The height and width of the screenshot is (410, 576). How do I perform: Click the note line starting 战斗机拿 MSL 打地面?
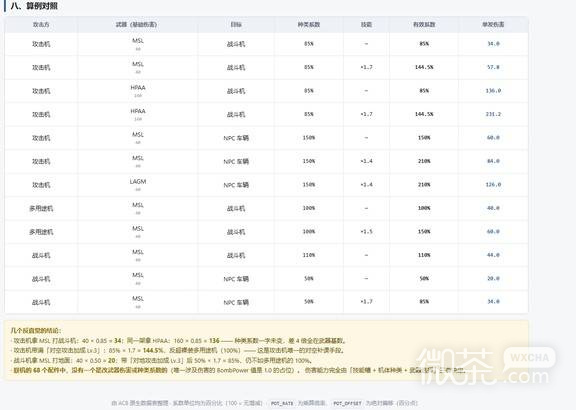click(161, 360)
